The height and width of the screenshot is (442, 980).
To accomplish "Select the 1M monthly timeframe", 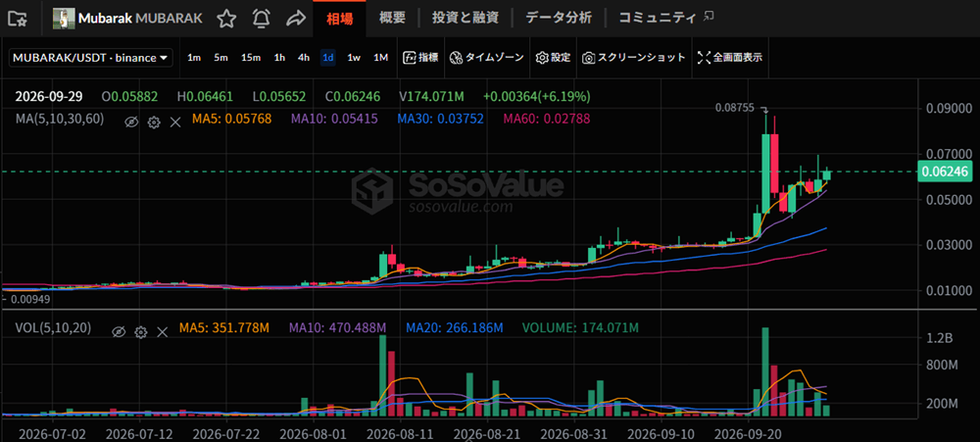I will pyautogui.click(x=380, y=58).
